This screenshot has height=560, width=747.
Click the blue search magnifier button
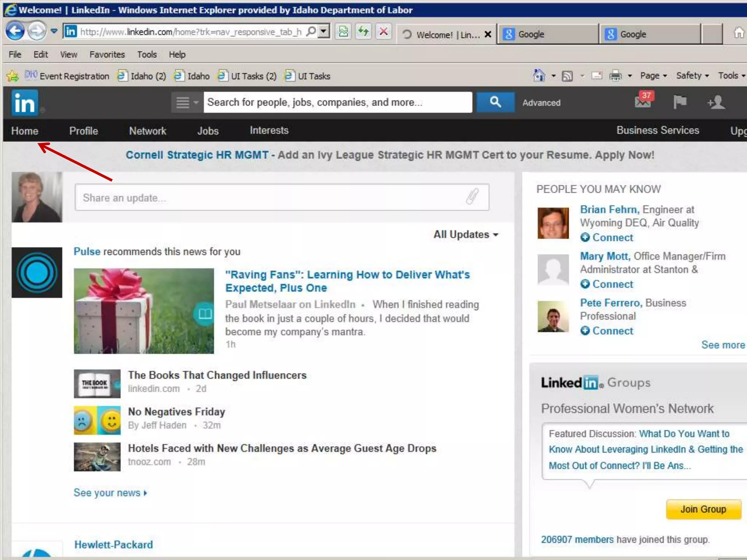(x=495, y=102)
